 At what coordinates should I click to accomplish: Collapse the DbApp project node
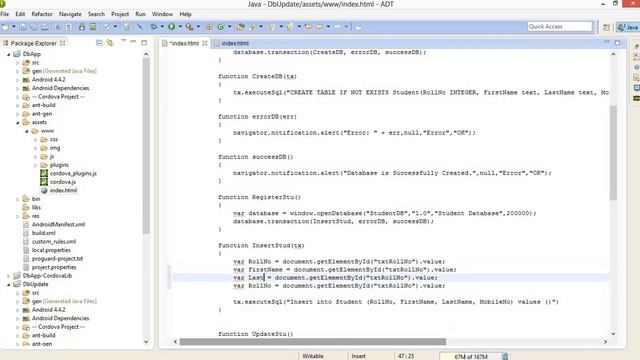pos(9,54)
